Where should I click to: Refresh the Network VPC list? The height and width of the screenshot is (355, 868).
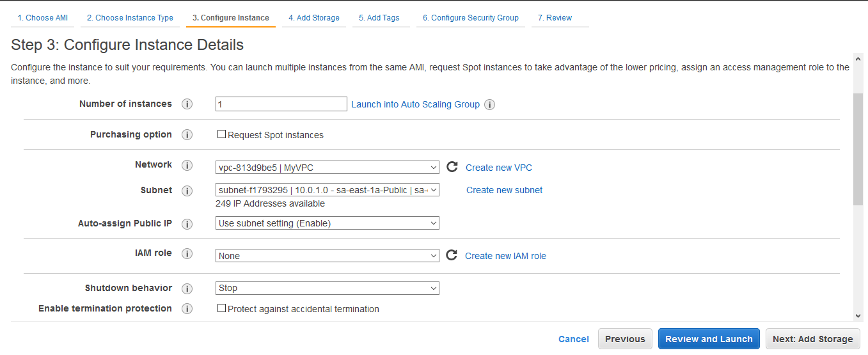click(x=452, y=167)
